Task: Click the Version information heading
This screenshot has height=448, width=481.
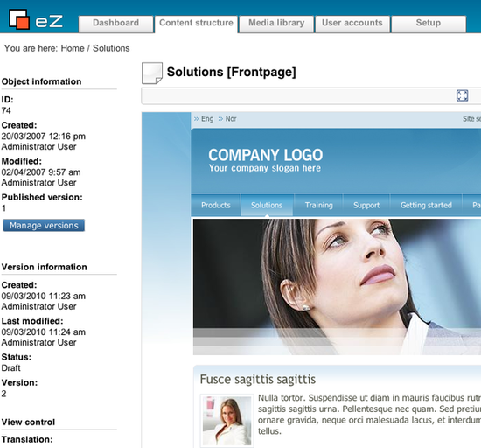Action: 45,267
